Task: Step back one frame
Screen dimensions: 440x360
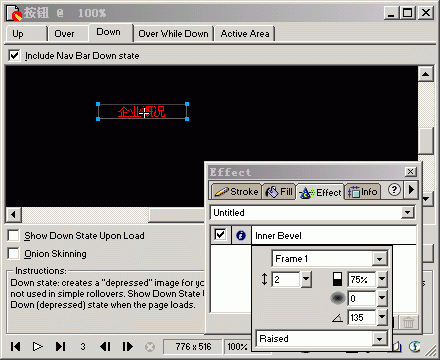Action: pos(105,347)
